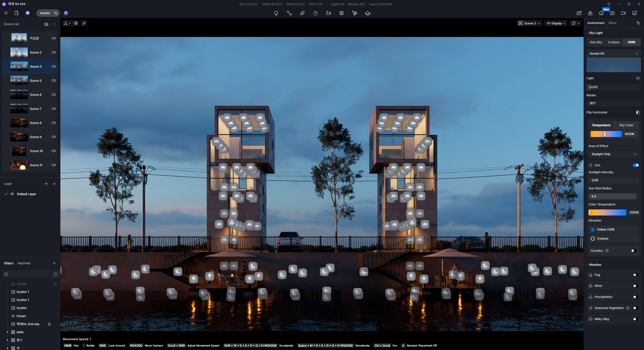Switch to the Effect tab
The height and width of the screenshot is (350, 644).
pyautogui.click(x=612, y=23)
